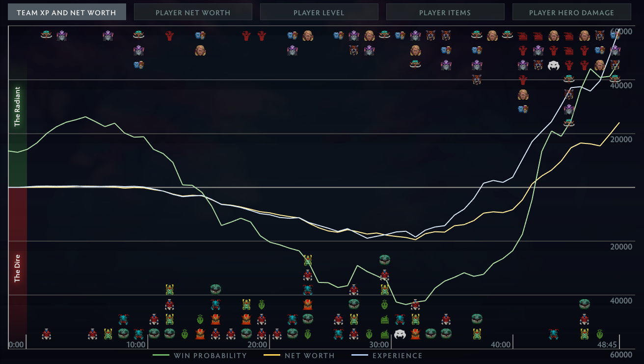Select the white Roshan icon in Dire's row
This screenshot has width=644, height=364.
pyautogui.click(x=400, y=334)
